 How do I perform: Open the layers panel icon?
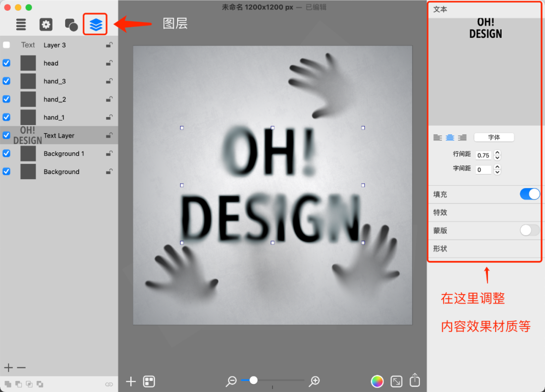pos(96,24)
